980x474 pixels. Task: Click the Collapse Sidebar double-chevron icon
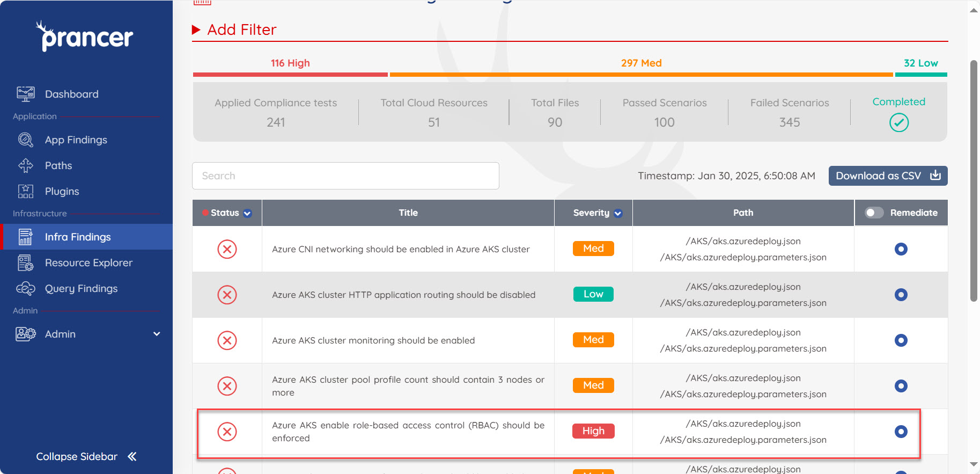pyautogui.click(x=132, y=456)
